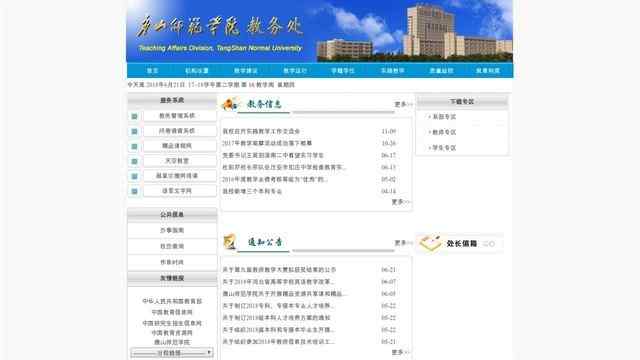Screen dimensions: 640x360
Task: Open the 处长信箱 mailbox link
Action: (461, 243)
